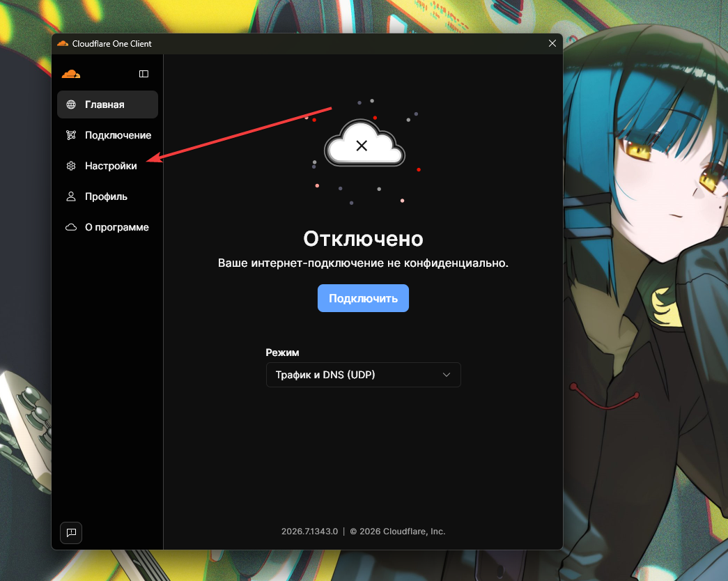Click the Cloudflare One Client window title
This screenshot has height=581, width=728.
coord(112,44)
